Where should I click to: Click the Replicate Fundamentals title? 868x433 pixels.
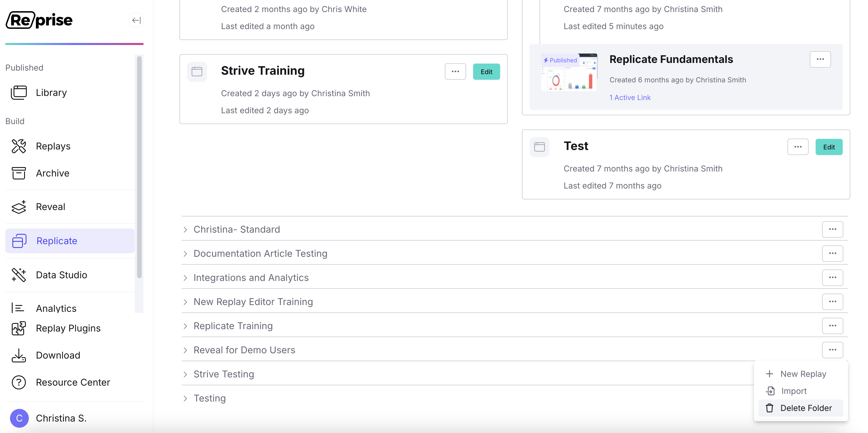pyautogui.click(x=671, y=59)
